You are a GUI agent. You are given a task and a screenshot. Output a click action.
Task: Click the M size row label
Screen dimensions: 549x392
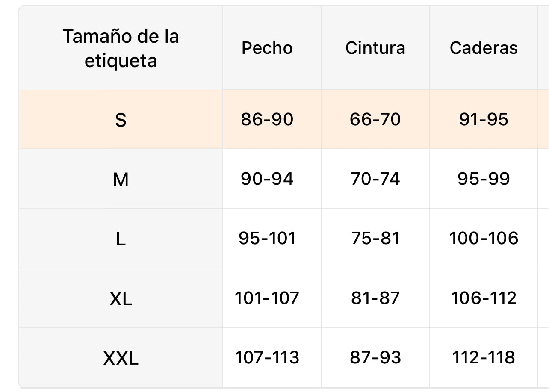tap(121, 180)
